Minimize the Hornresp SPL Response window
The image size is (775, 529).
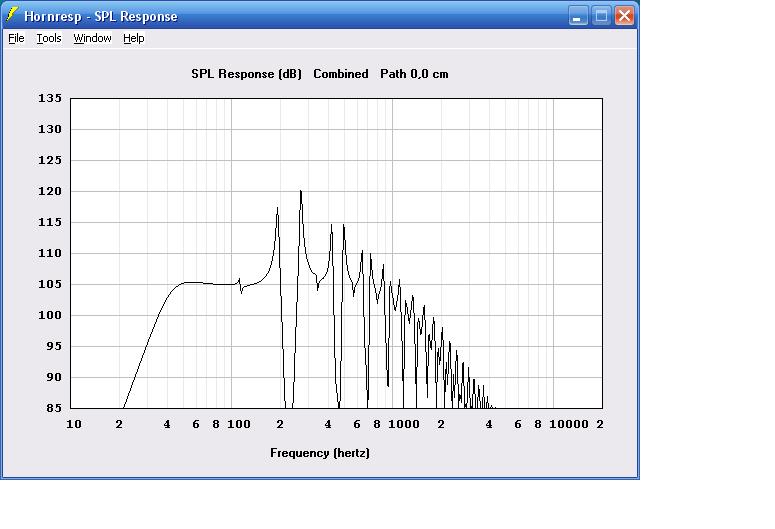(x=577, y=16)
